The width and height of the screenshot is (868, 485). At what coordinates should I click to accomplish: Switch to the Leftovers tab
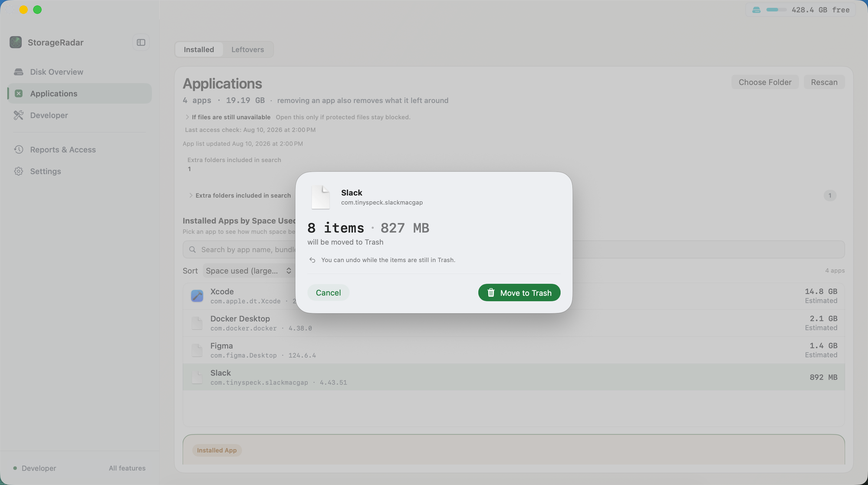247,49
